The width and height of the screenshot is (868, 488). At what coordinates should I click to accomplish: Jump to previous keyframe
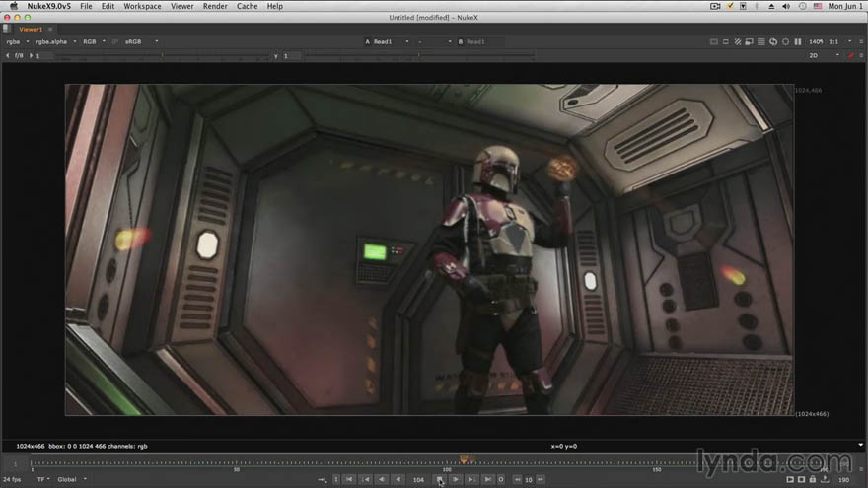point(365,479)
